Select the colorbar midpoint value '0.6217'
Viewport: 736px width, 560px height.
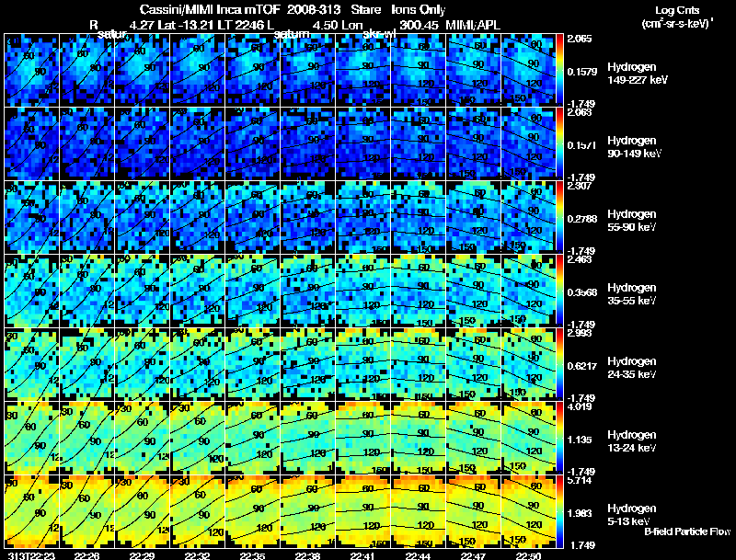pos(582,366)
